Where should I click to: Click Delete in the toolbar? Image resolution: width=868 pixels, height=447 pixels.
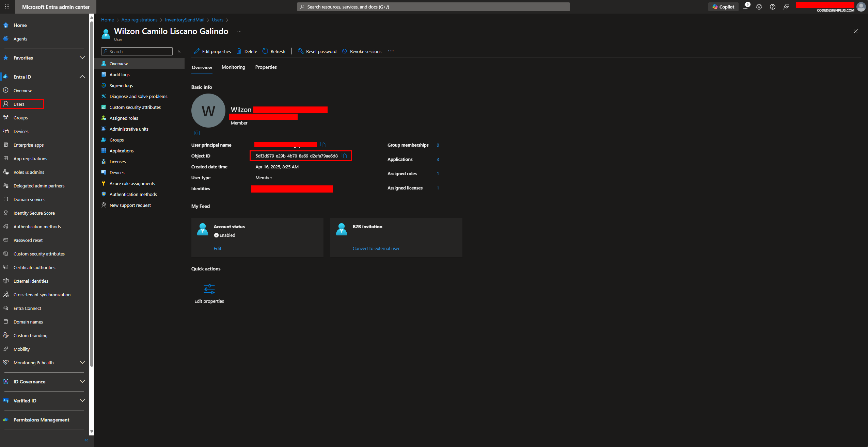(247, 51)
